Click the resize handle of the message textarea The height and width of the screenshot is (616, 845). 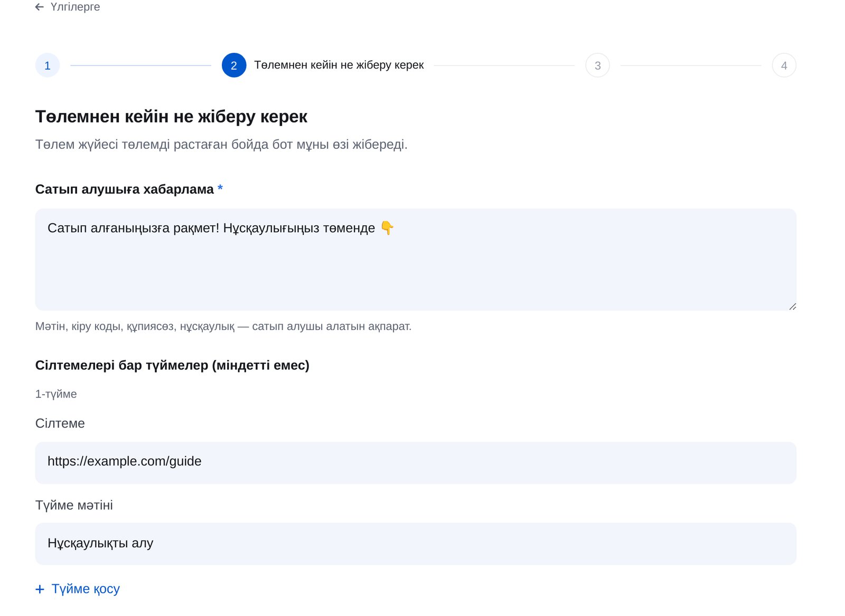tap(792, 306)
